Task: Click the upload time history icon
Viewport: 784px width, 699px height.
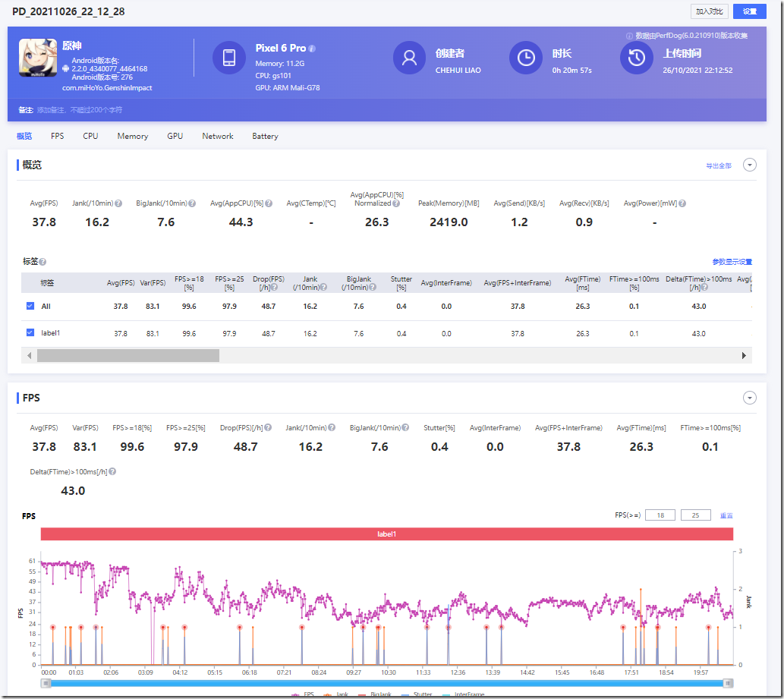Action: tap(637, 58)
